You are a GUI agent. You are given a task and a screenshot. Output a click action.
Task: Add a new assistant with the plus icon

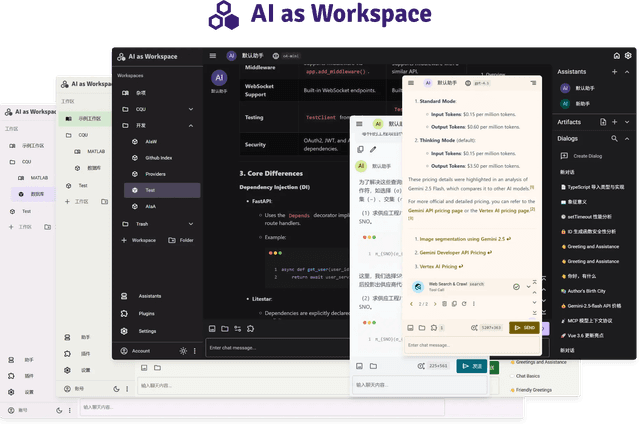point(614,72)
